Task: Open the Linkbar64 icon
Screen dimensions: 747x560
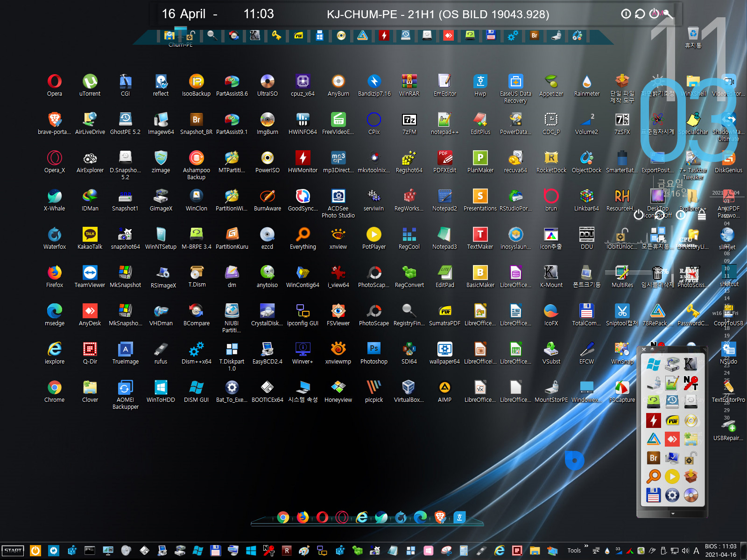Action: 586,200
